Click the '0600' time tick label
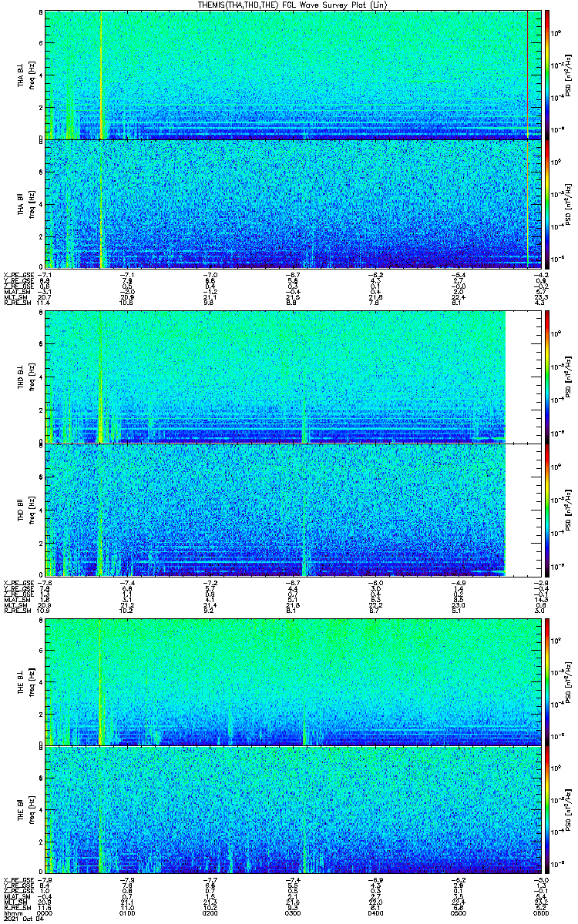This screenshot has height=924, width=578. click(x=541, y=913)
